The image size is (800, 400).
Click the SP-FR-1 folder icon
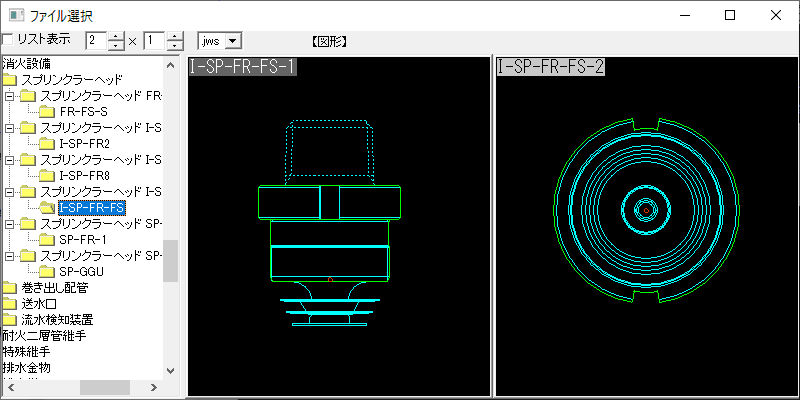[x=46, y=240]
